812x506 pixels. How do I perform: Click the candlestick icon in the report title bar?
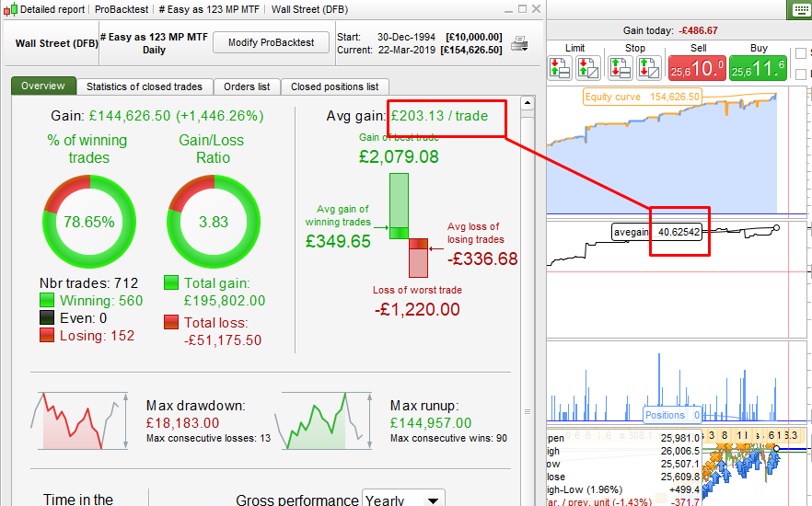coord(10,9)
